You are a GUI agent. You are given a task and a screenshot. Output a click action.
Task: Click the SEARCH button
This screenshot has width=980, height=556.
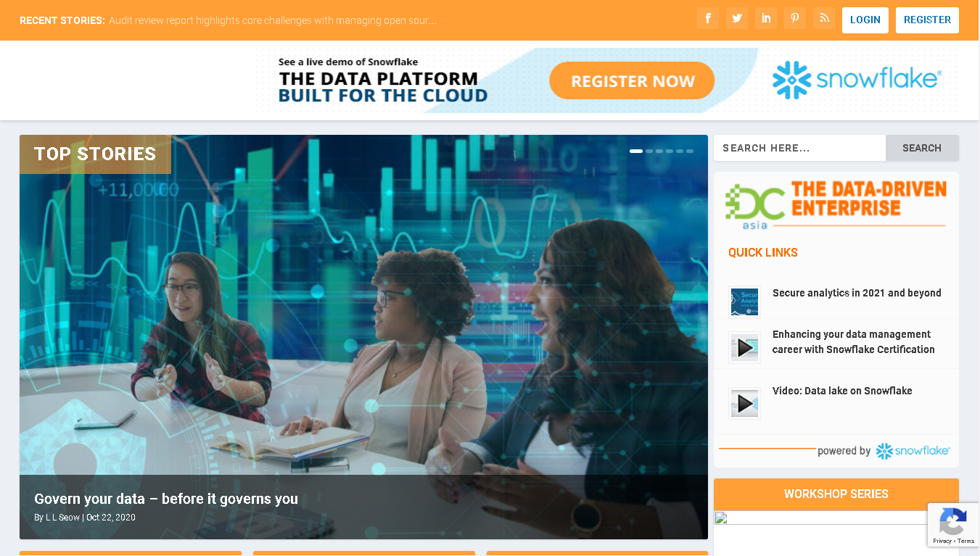[922, 148]
